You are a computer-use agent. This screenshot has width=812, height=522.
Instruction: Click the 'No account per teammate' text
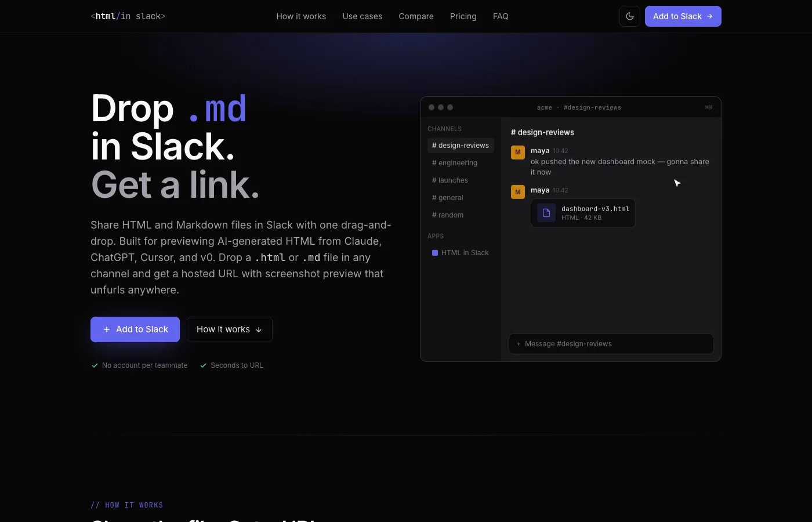(144, 365)
